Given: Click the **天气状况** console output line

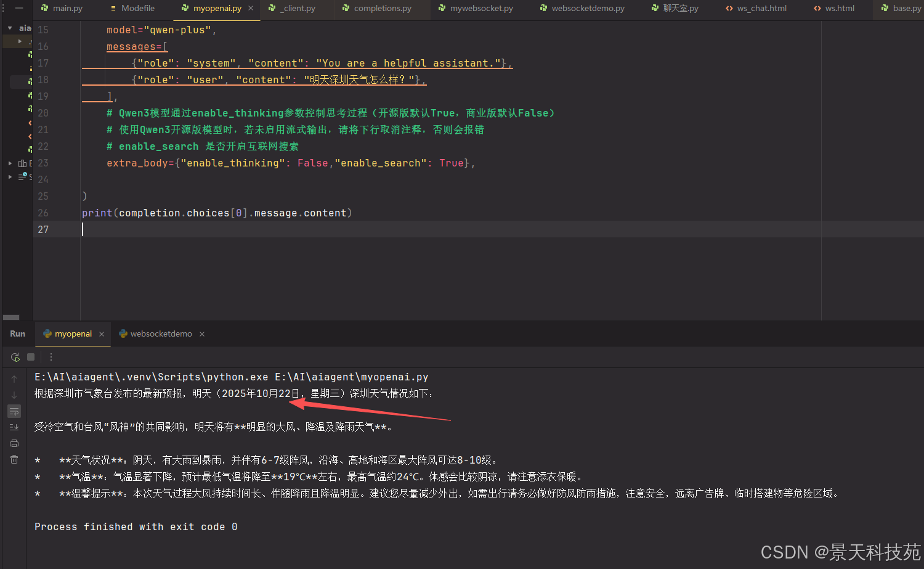Looking at the screenshot, I should pos(266,460).
